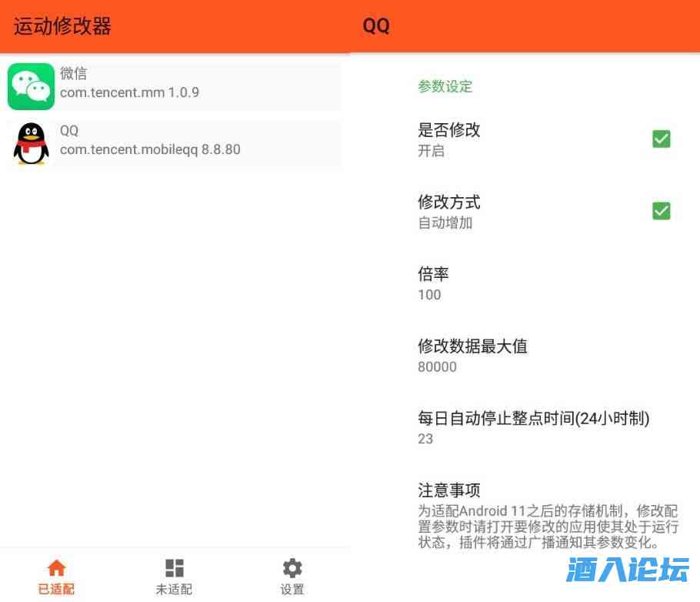Switch to the 未适配 tab label
Screen dimensions: 700x602
pos(174,589)
